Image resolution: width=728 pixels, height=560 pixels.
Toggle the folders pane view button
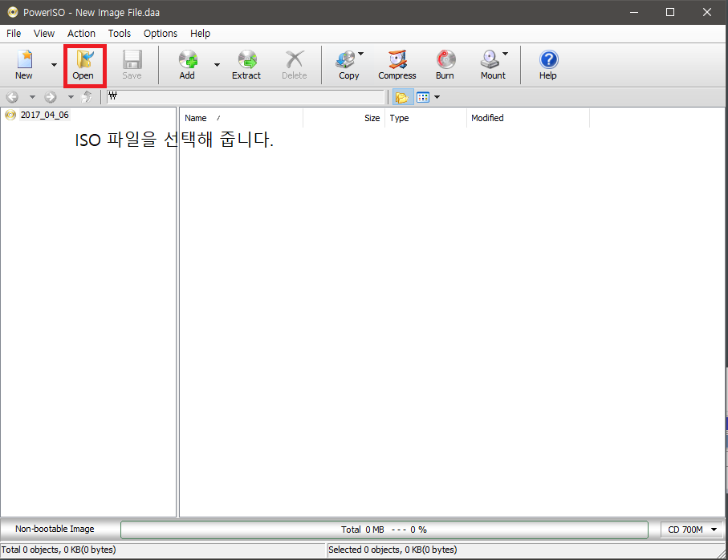(401, 97)
